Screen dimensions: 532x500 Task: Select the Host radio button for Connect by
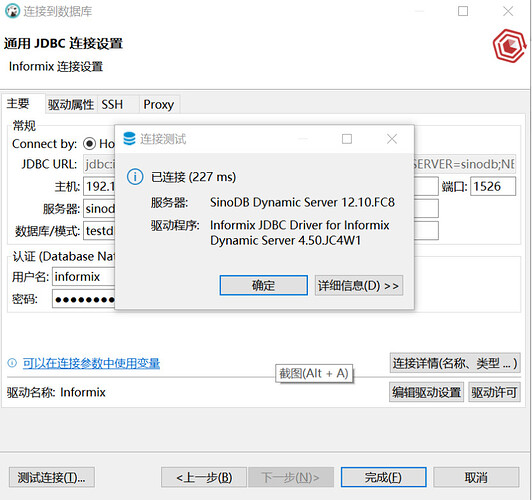click(90, 144)
